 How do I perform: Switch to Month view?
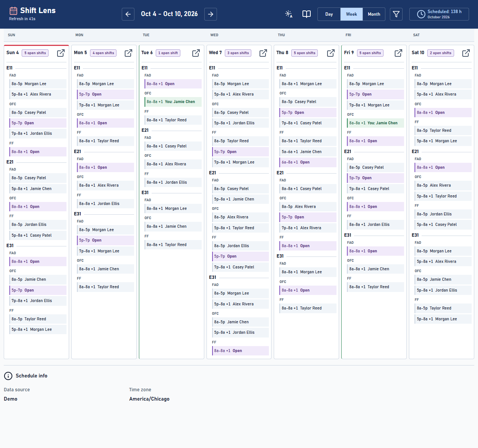click(x=374, y=14)
